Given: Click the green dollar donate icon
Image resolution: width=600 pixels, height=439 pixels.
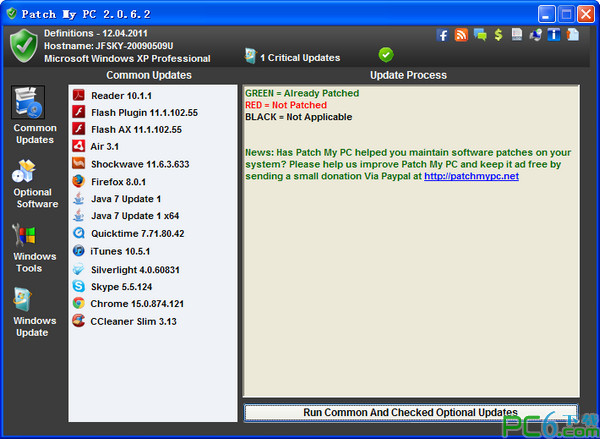Looking at the screenshot, I should click(498, 35).
